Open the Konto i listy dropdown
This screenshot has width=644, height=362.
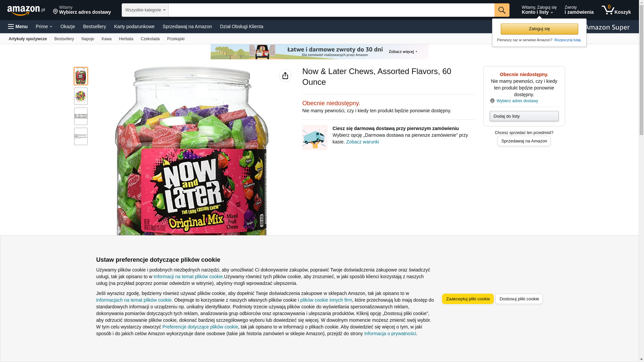[x=539, y=10]
